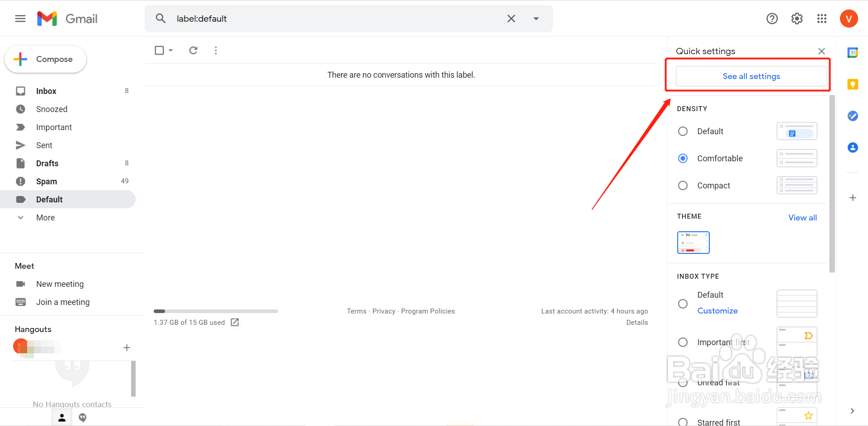
Task: Open Contacts in the side panel
Action: [x=853, y=147]
